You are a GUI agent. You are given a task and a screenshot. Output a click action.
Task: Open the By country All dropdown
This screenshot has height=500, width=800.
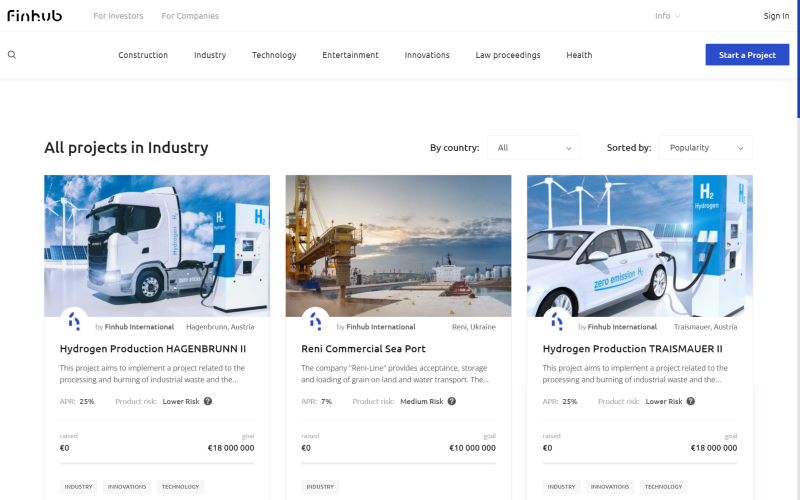(534, 147)
